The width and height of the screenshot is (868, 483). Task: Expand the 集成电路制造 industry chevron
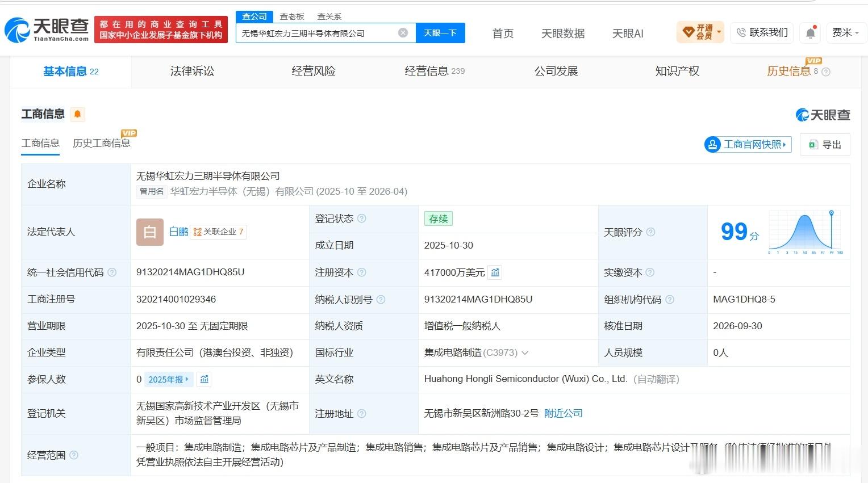pyautogui.click(x=525, y=353)
